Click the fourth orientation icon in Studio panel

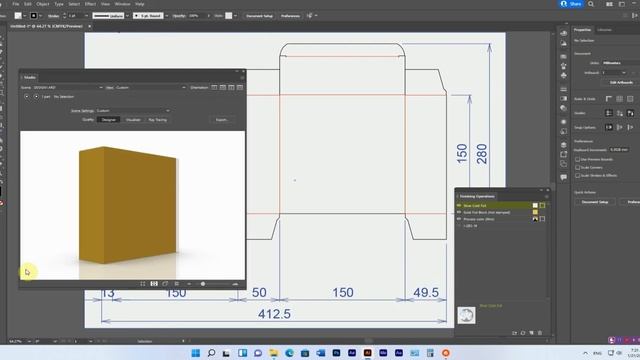[240, 87]
